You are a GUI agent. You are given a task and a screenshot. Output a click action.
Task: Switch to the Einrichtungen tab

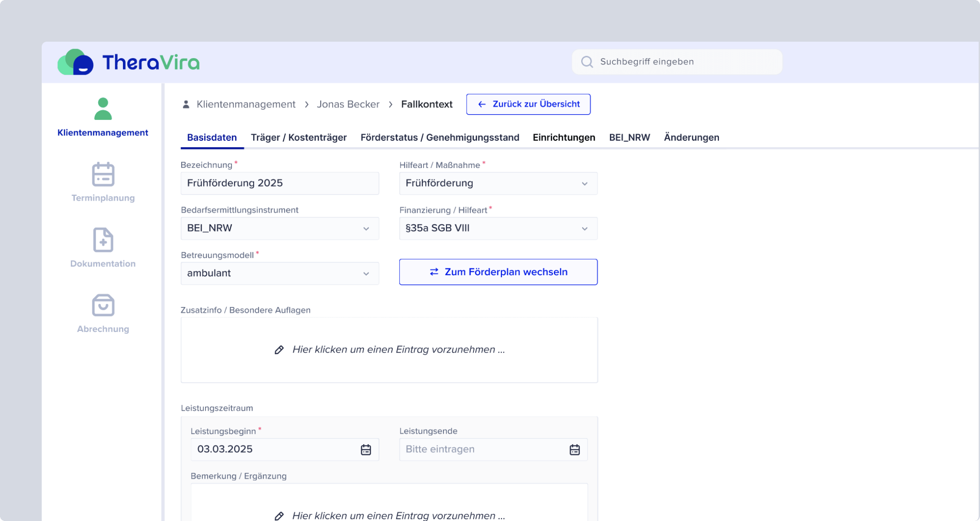coord(564,137)
